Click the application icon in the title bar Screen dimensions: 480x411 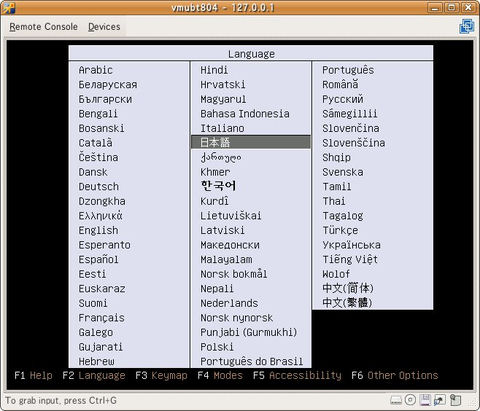point(8,8)
